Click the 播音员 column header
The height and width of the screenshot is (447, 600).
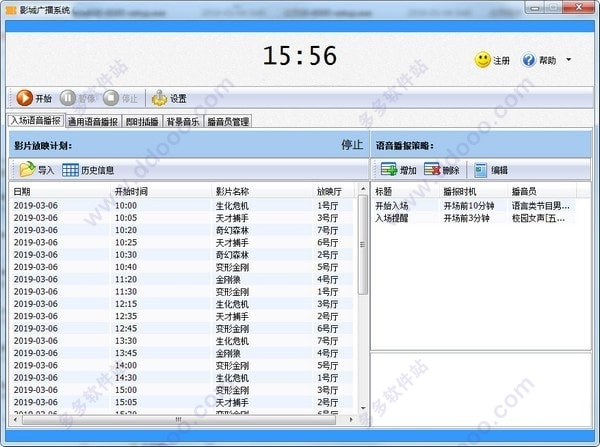[542, 191]
